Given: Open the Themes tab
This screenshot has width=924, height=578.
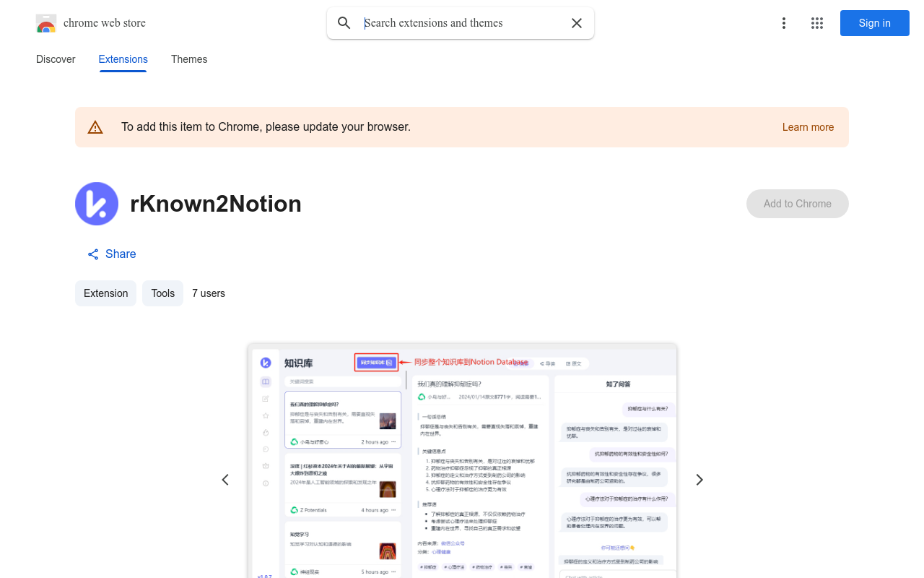Looking at the screenshot, I should tap(189, 59).
